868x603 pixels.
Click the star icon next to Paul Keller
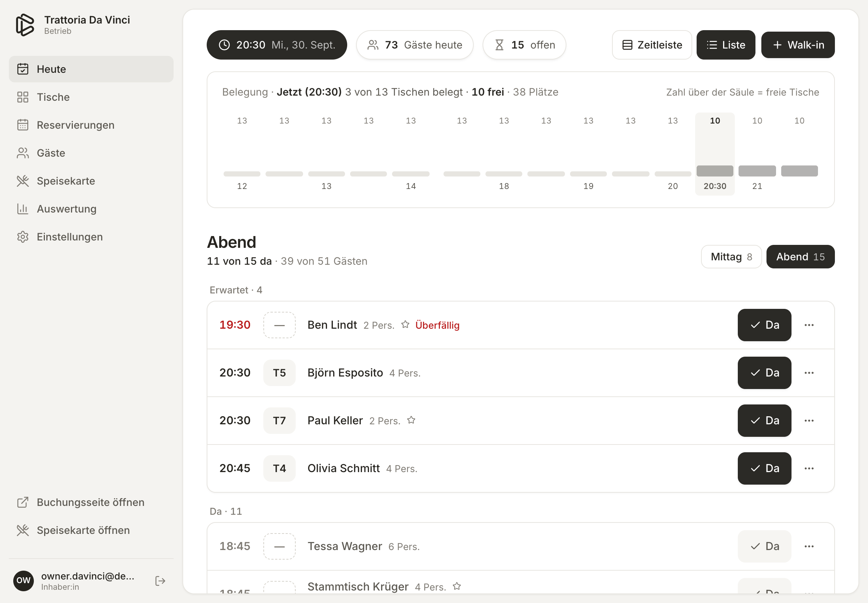(x=411, y=420)
